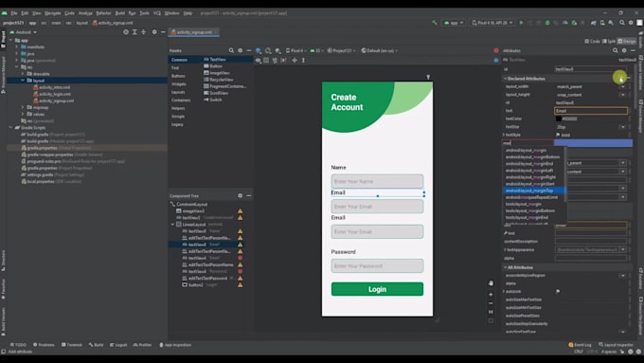
Task: Open Search Everywhere magnifier in main toolbar
Action: (x=622, y=23)
